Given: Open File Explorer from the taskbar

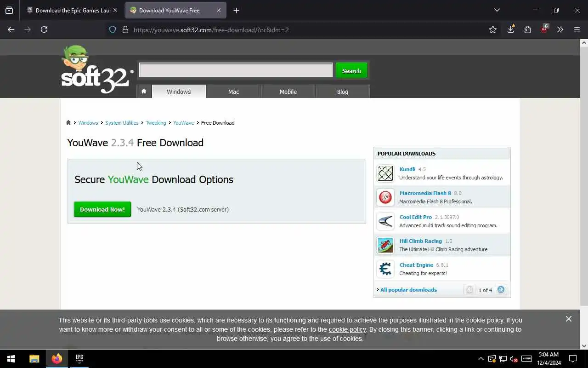Looking at the screenshot, I should (x=34, y=359).
